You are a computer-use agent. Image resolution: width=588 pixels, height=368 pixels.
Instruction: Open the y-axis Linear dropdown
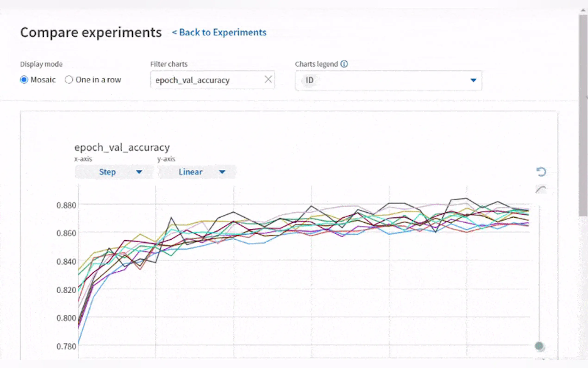(x=197, y=172)
